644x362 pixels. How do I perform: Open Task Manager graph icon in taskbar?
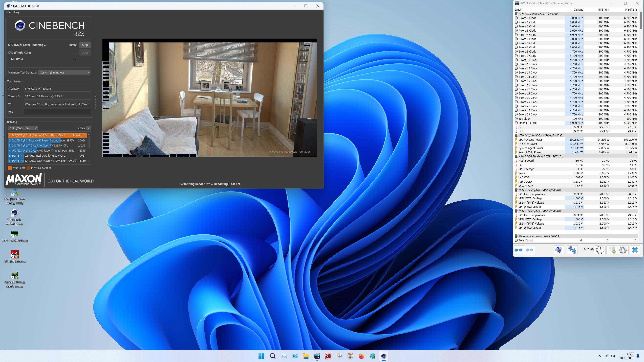point(284,356)
